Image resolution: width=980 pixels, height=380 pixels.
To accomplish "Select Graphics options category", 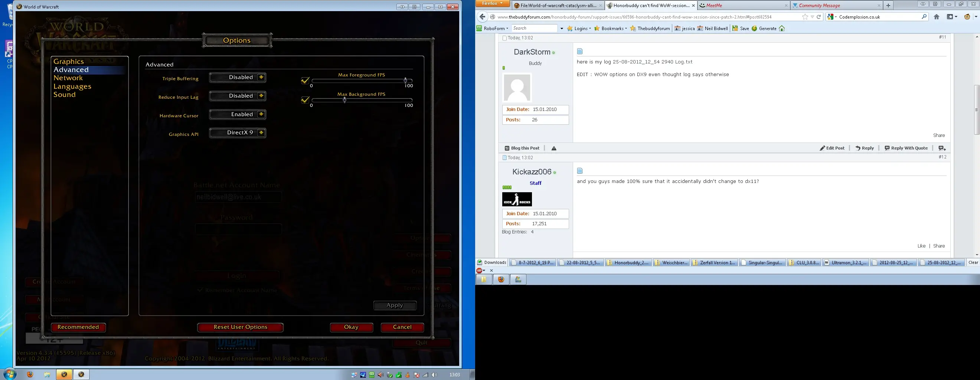I will coord(68,61).
